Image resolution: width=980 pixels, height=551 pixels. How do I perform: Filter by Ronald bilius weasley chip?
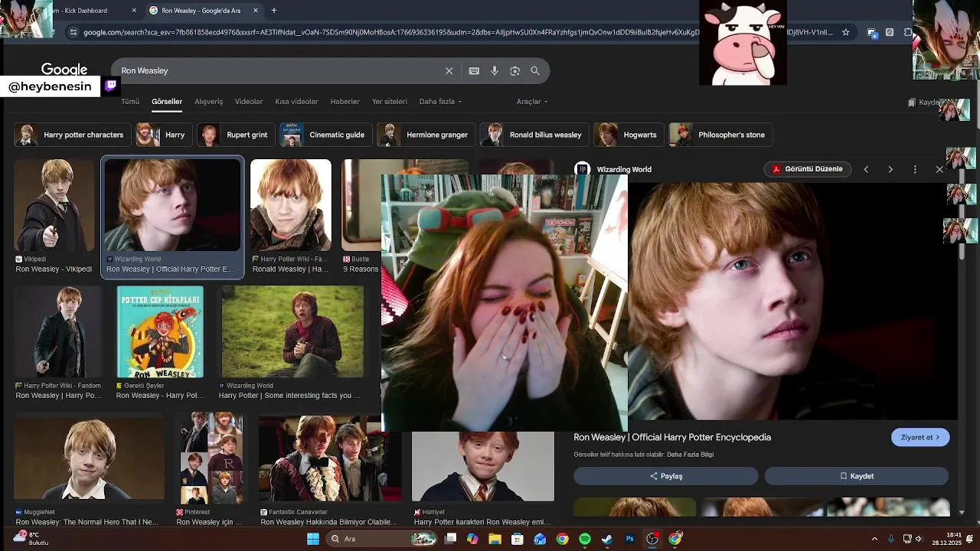point(534,135)
